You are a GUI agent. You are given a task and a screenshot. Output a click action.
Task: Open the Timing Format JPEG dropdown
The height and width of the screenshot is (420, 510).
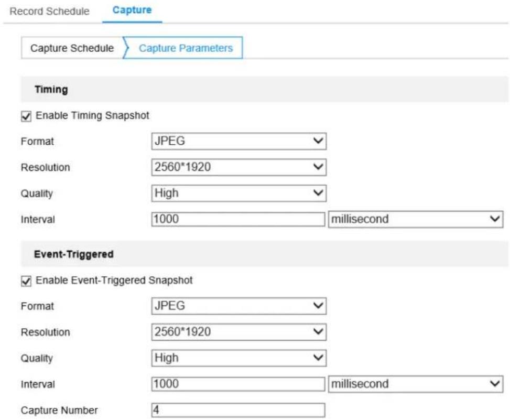coord(238,141)
